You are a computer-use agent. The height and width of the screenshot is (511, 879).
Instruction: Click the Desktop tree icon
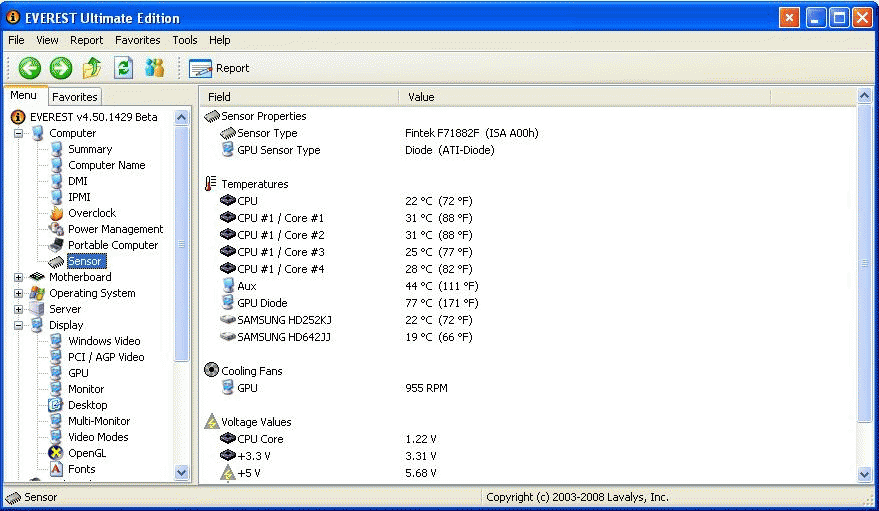(x=56, y=405)
